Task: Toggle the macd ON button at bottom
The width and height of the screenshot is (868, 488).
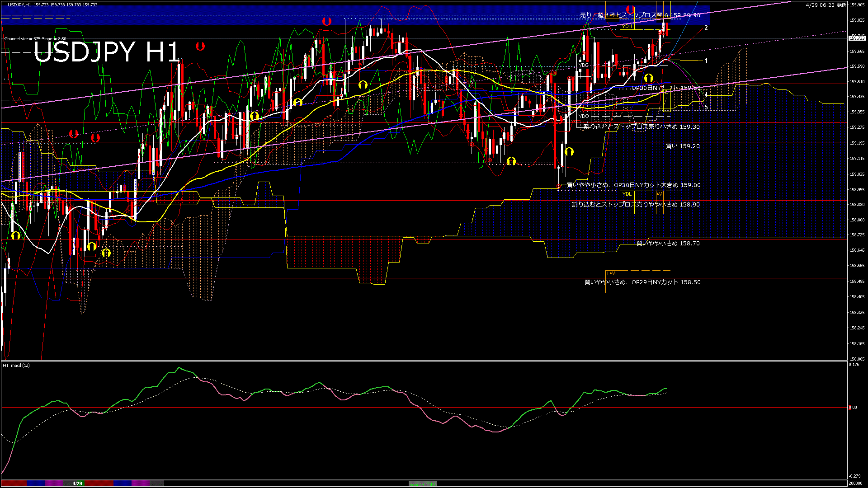Action: point(423,484)
